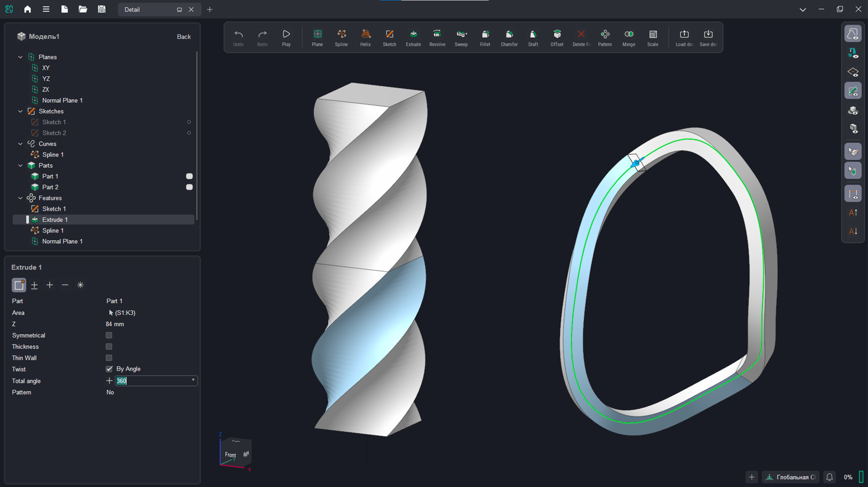Select the Helix tool in the toolbar
The height and width of the screenshot is (487, 868).
click(365, 37)
